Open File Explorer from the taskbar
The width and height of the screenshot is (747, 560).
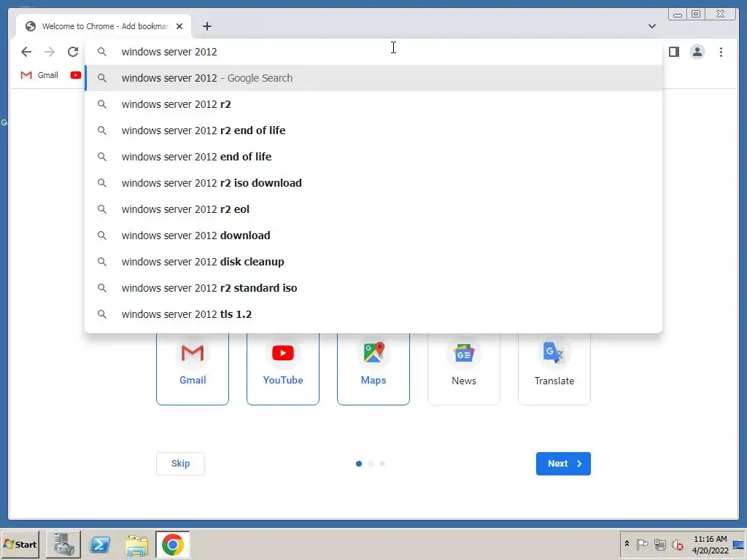point(136,545)
